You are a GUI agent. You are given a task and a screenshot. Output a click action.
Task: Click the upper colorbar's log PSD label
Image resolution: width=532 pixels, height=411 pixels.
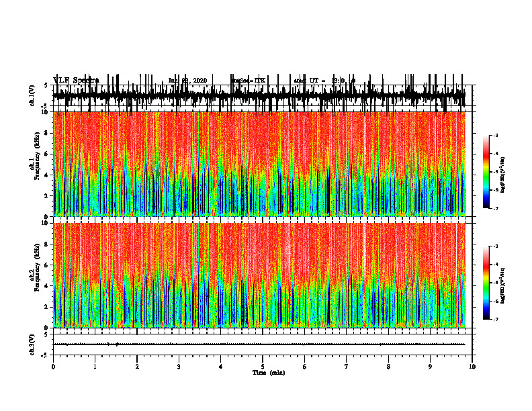[503, 175]
